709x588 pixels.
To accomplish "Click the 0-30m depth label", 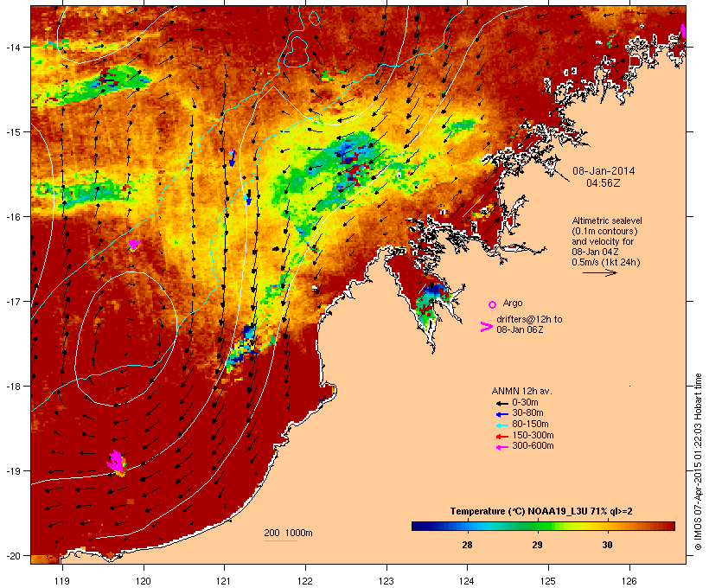I will (525, 403).
